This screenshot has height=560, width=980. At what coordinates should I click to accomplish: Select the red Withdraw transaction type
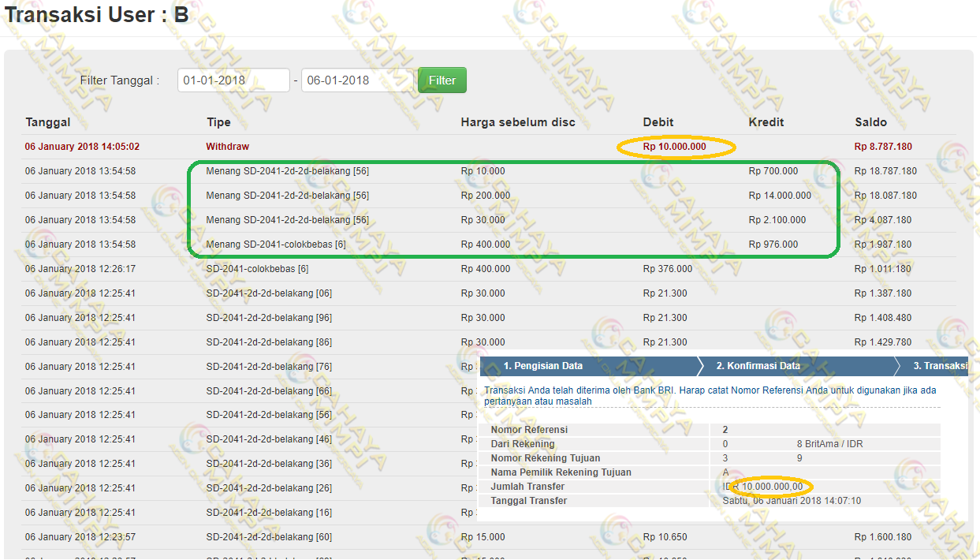227,147
